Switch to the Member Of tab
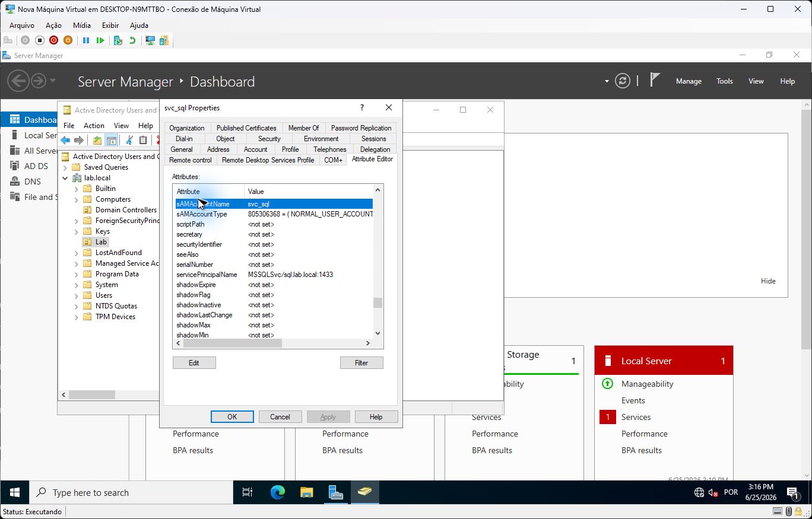812x519 pixels. point(303,128)
